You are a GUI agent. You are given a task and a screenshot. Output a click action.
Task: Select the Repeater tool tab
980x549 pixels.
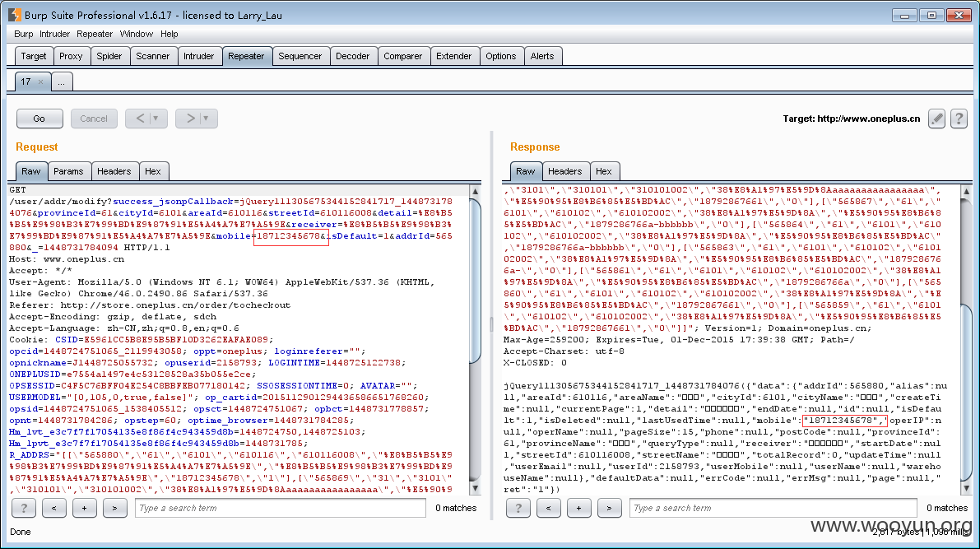coord(246,56)
